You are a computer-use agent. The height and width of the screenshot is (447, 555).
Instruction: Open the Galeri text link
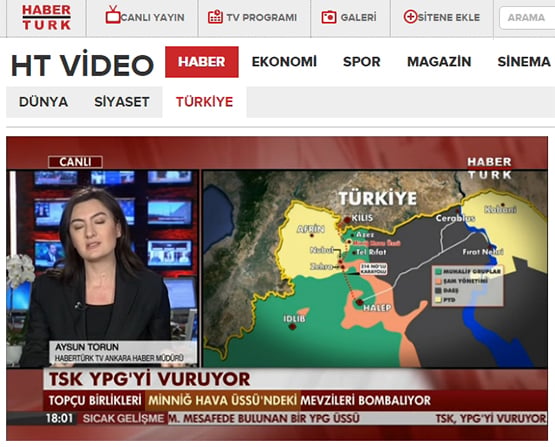click(359, 17)
